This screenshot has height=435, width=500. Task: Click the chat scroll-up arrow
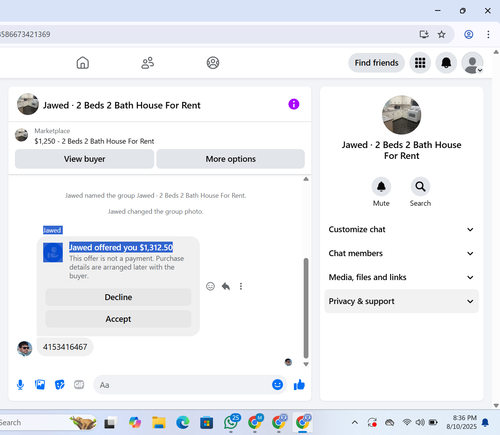click(306, 179)
